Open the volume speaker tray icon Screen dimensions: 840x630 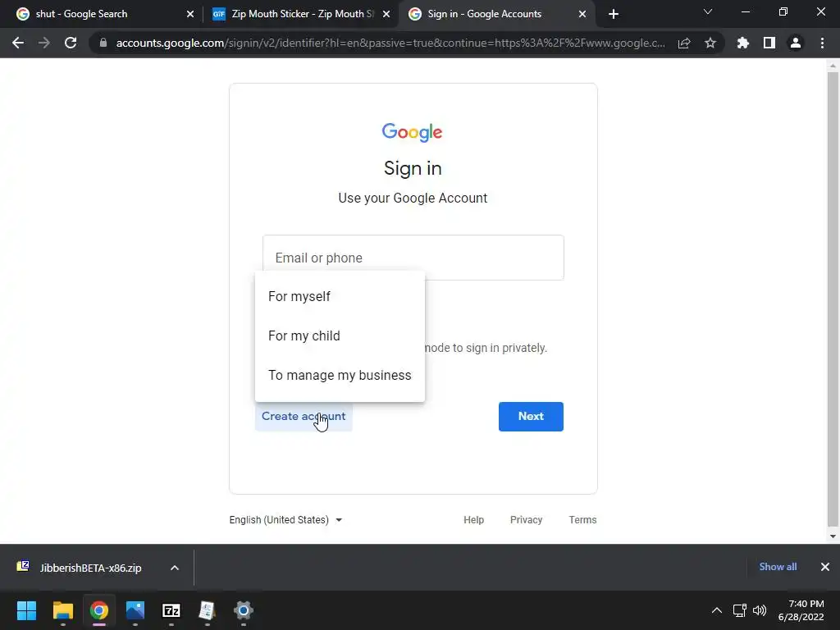[760, 610]
